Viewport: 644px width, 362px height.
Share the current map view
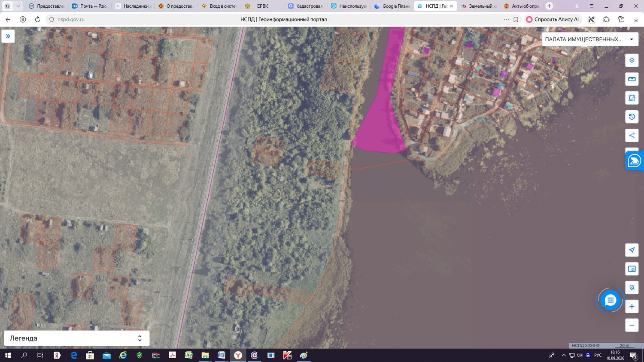coord(632,136)
